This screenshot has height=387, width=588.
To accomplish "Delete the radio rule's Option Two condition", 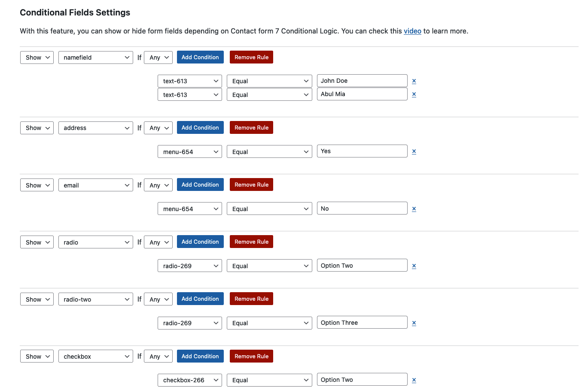I will click(x=414, y=266).
